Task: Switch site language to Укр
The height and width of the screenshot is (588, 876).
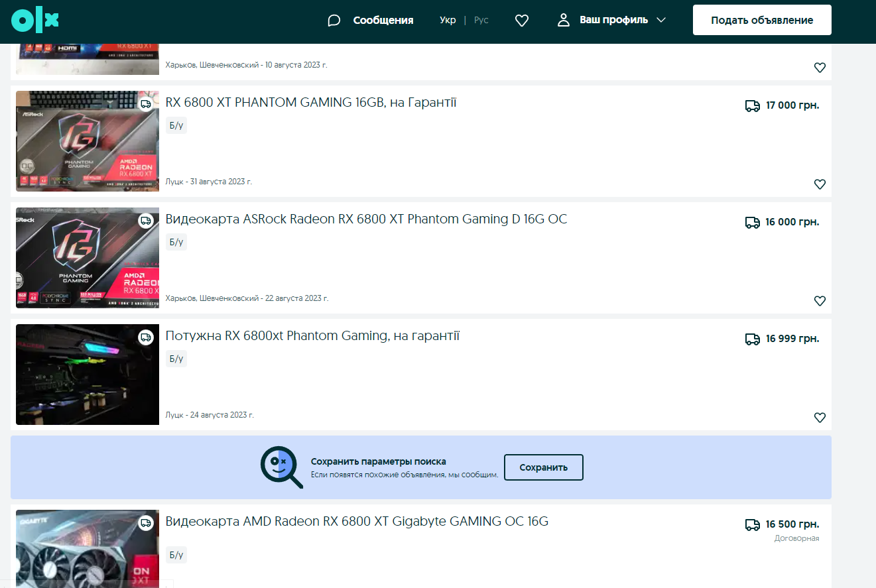Action: tap(448, 20)
